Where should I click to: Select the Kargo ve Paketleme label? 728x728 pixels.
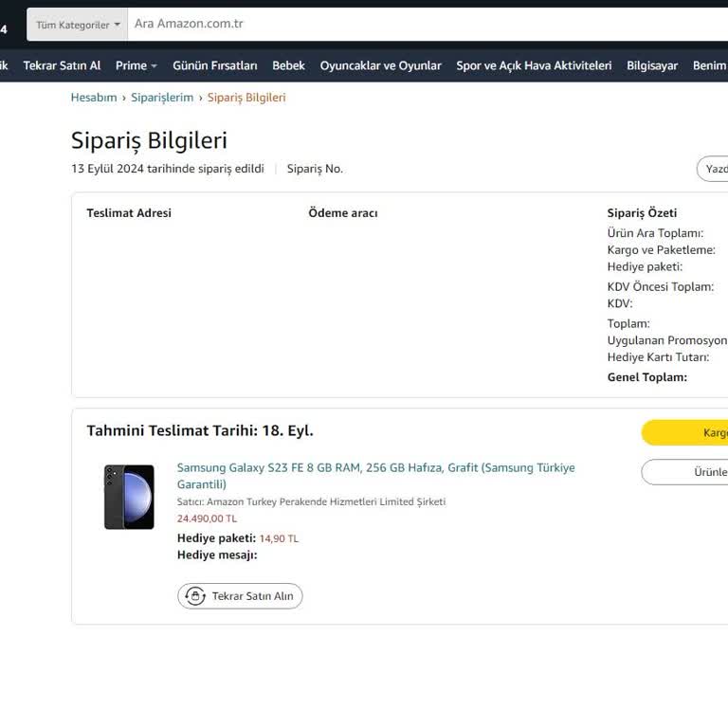(x=661, y=250)
